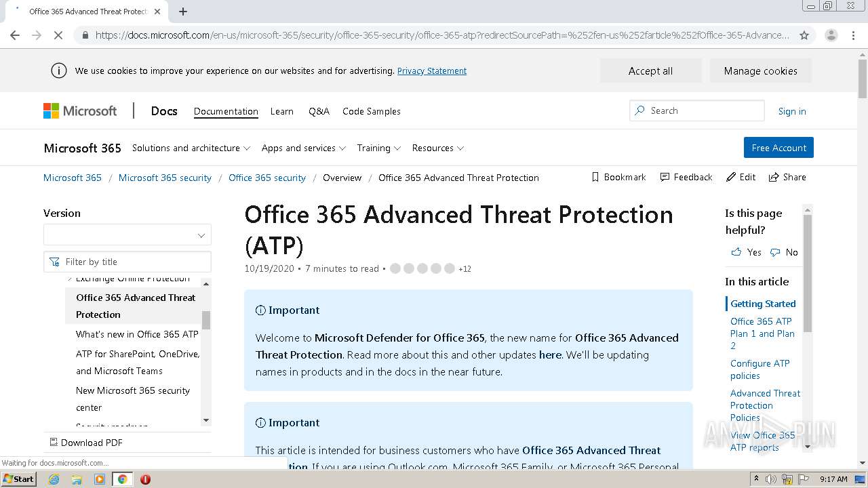Click Chrome taskbar icon
The width and height of the screenshot is (868, 488).
[x=122, y=479]
